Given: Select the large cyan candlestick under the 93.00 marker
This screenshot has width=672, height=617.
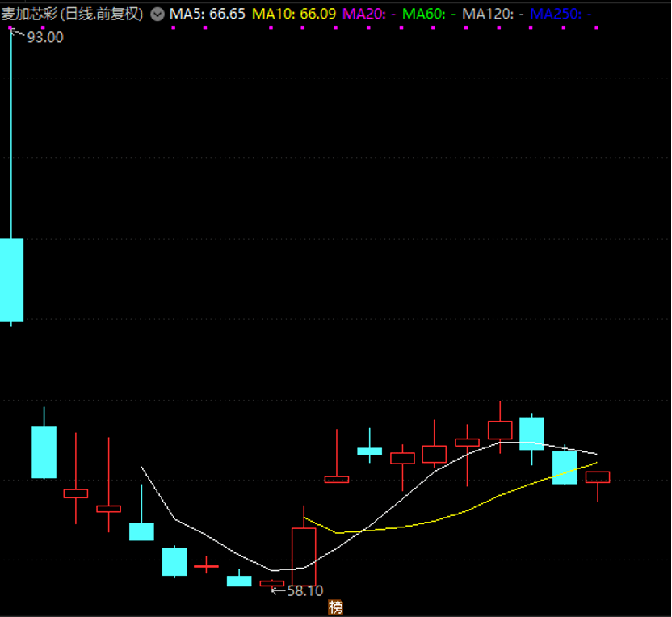Looking at the screenshot, I should [11, 279].
